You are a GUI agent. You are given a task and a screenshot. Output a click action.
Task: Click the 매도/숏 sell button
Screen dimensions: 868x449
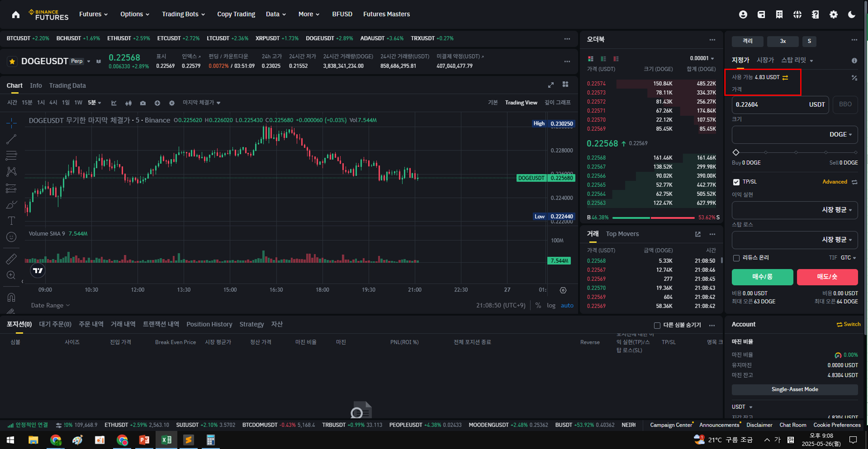tap(827, 277)
